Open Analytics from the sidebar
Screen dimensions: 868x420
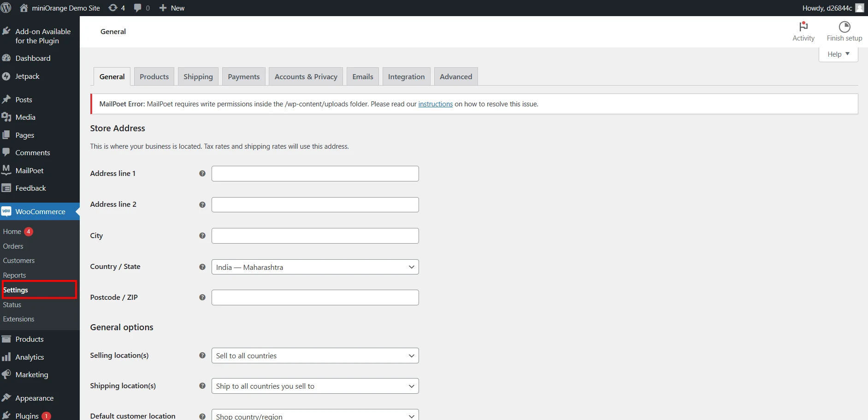coord(30,356)
